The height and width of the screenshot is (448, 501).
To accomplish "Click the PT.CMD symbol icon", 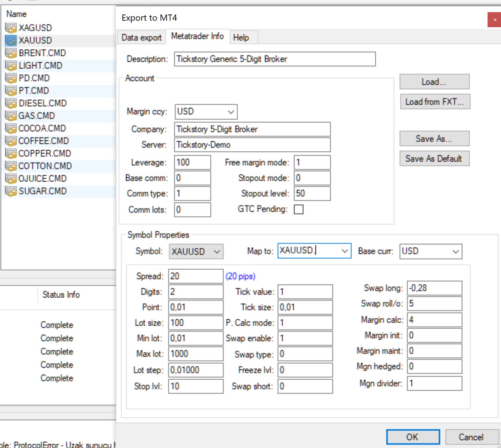I will tap(11, 91).
